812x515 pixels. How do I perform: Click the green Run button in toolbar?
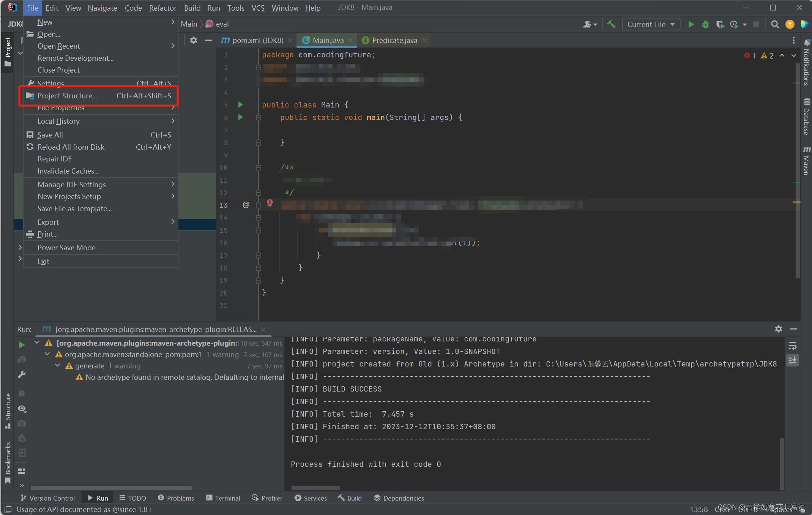click(x=691, y=24)
